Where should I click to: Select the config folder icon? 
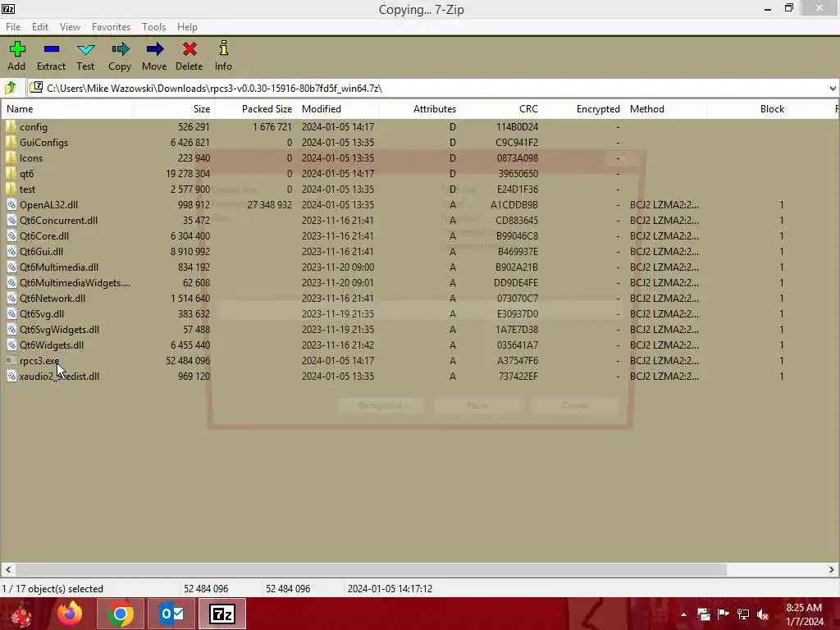(x=11, y=127)
